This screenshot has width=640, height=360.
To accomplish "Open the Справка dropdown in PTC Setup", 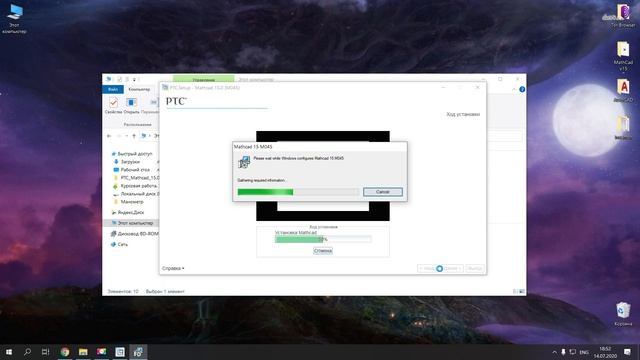I will click(173, 268).
